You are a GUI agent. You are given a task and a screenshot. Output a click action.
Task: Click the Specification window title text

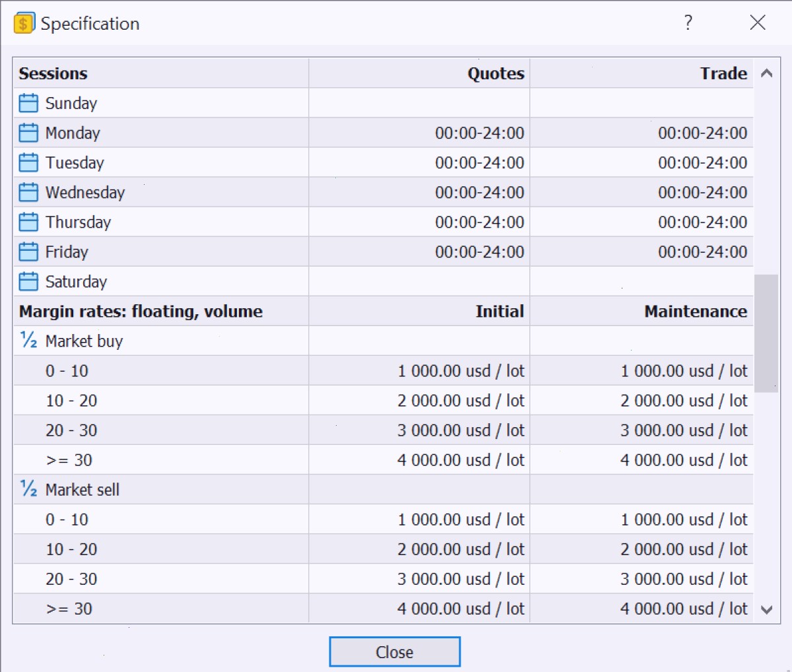[x=90, y=24]
